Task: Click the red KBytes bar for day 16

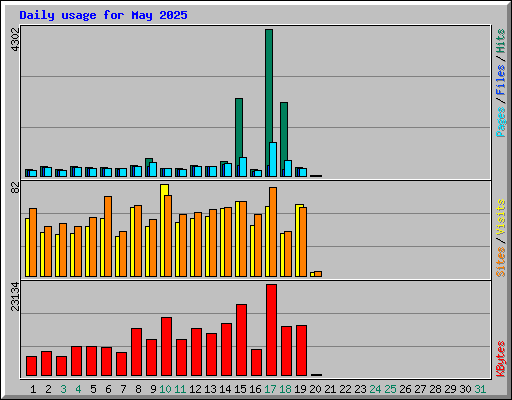Action: [x=256, y=363]
